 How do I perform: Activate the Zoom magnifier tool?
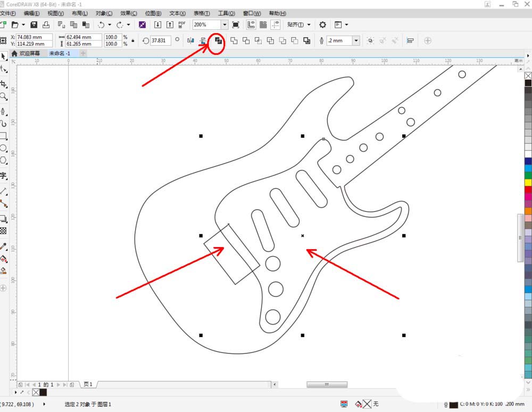4,97
